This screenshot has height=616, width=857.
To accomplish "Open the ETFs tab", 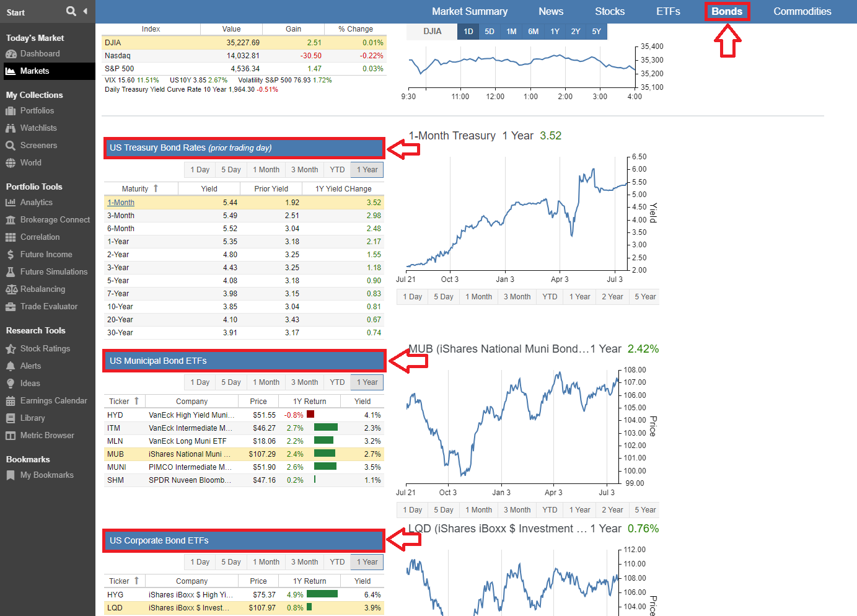I will pyautogui.click(x=668, y=11).
